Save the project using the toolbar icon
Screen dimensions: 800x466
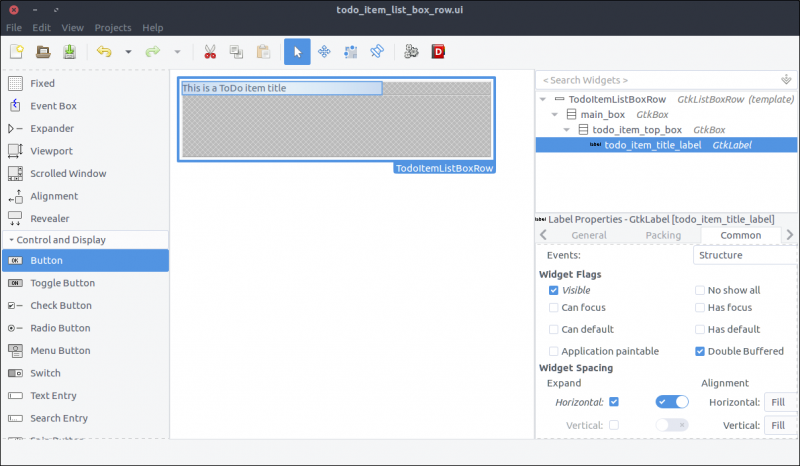[x=70, y=52]
